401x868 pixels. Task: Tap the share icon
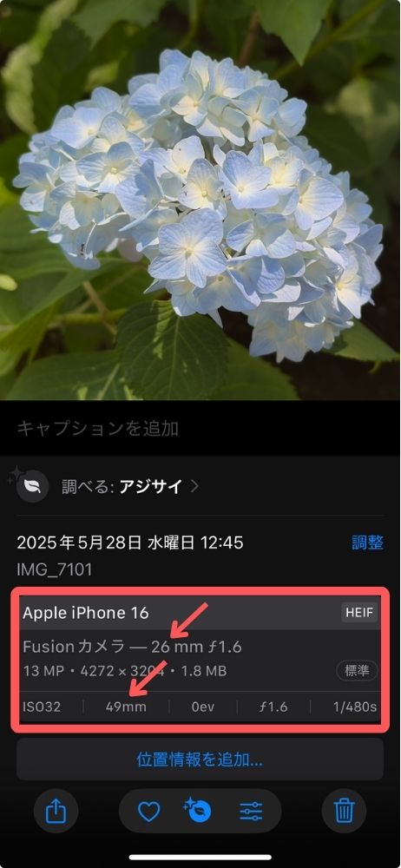coord(56,811)
